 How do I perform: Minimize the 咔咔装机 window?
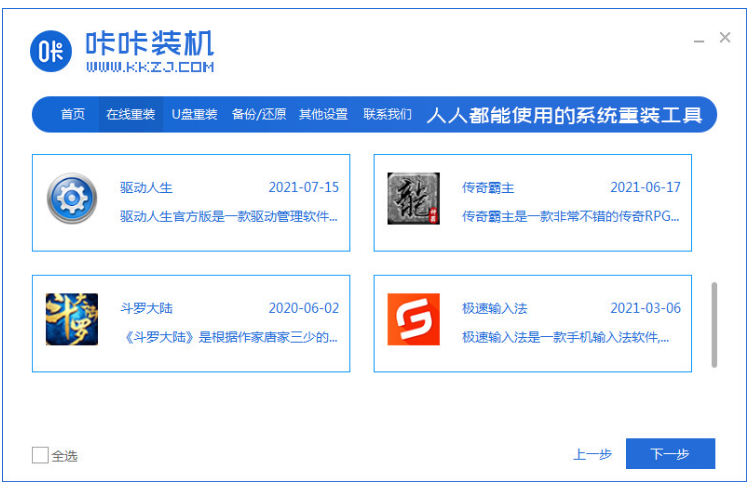(x=699, y=39)
